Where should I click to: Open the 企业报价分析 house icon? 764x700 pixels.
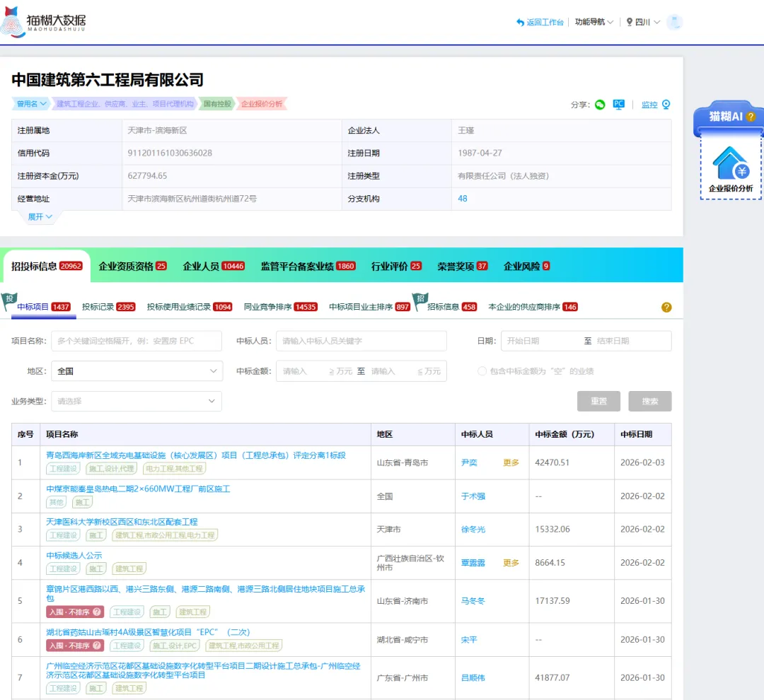[x=731, y=163]
